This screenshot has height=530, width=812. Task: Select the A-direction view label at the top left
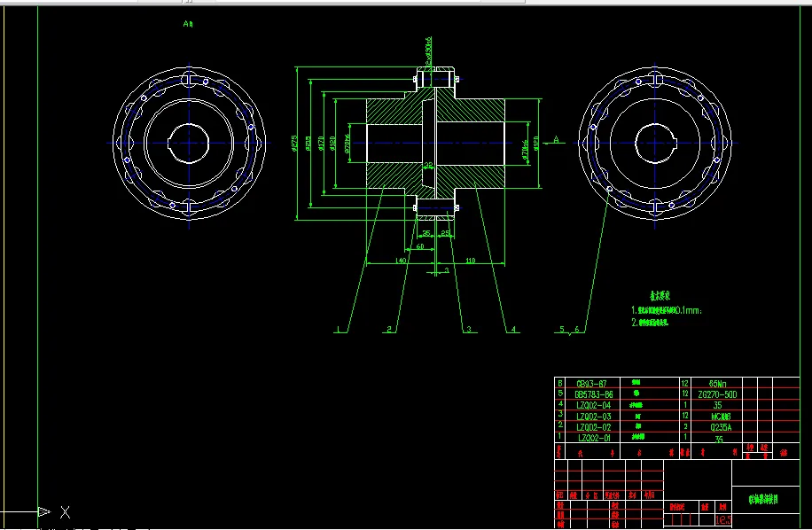coord(188,24)
